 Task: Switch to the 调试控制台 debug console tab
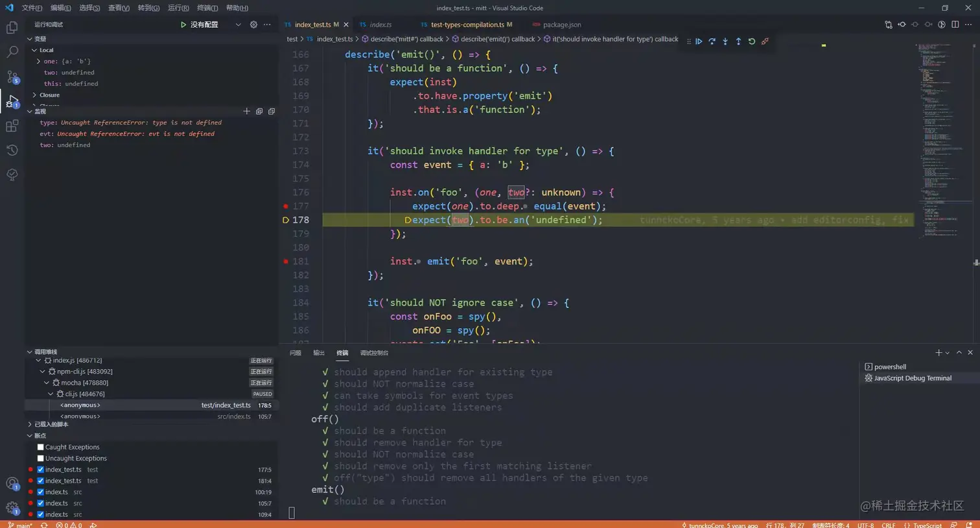[374, 353]
